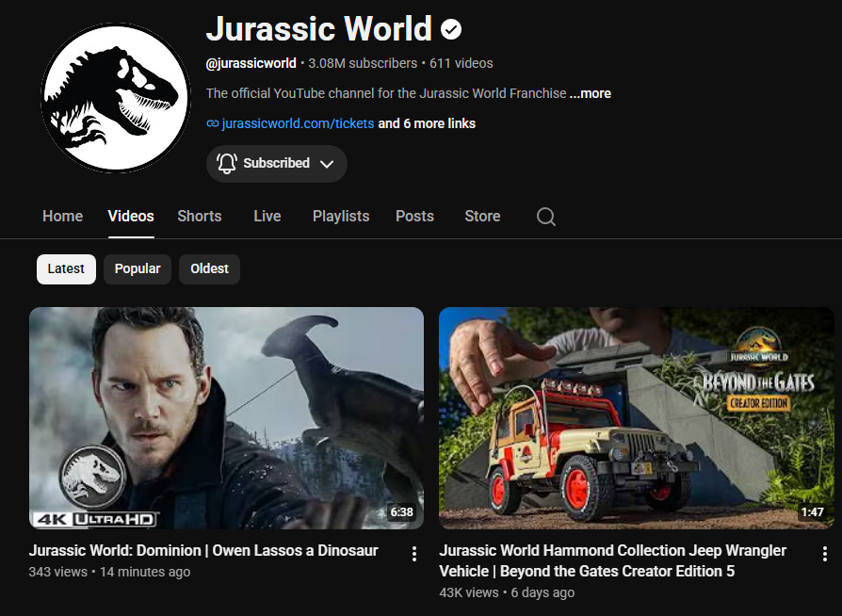Click the '611 videos' count
This screenshot has width=842, height=616.
(x=461, y=63)
